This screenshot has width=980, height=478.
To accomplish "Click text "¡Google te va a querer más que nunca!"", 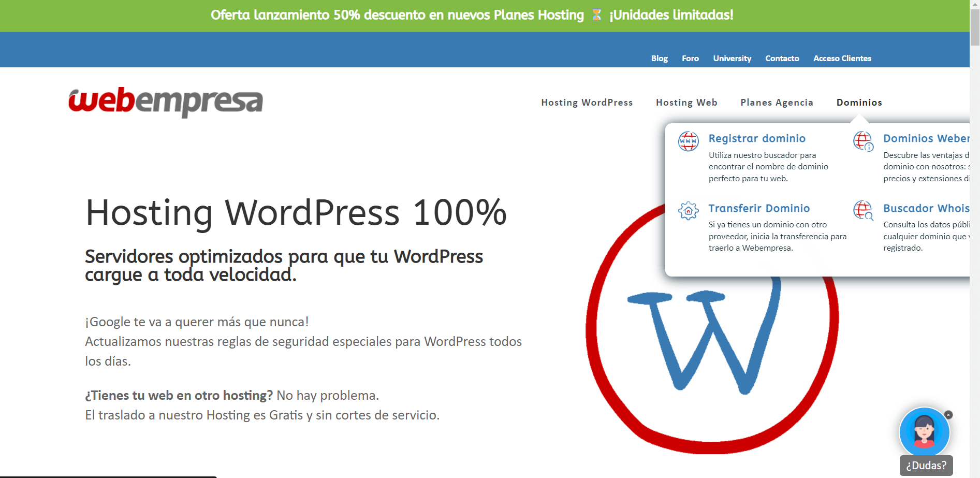I will pyautogui.click(x=197, y=322).
